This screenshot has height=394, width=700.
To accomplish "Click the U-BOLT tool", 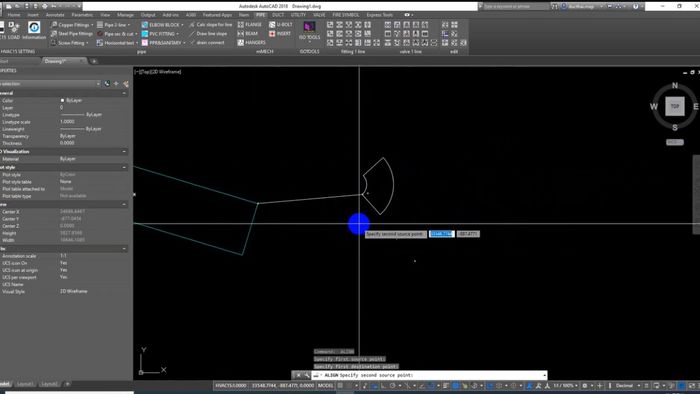I will click(x=281, y=25).
